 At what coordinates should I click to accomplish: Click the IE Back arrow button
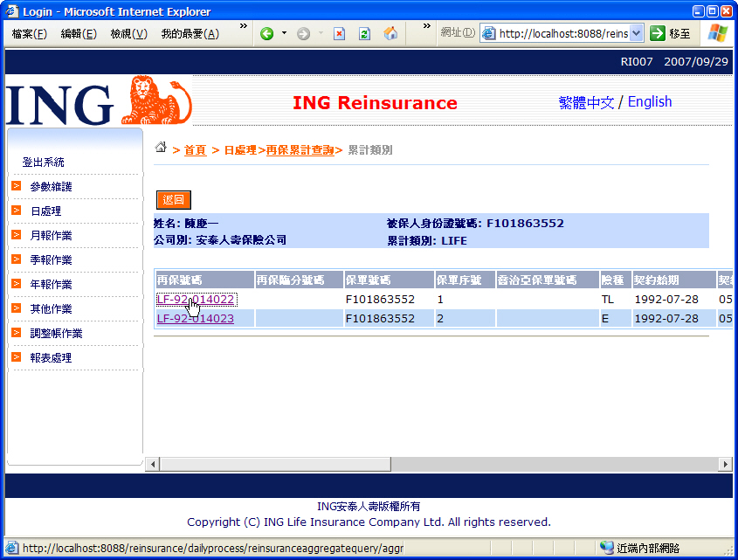(x=267, y=34)
